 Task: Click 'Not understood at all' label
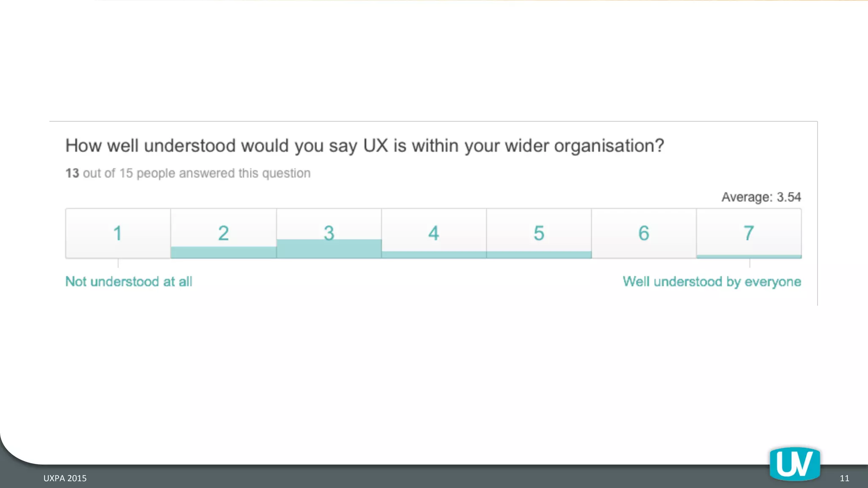(x=129, y=282)
